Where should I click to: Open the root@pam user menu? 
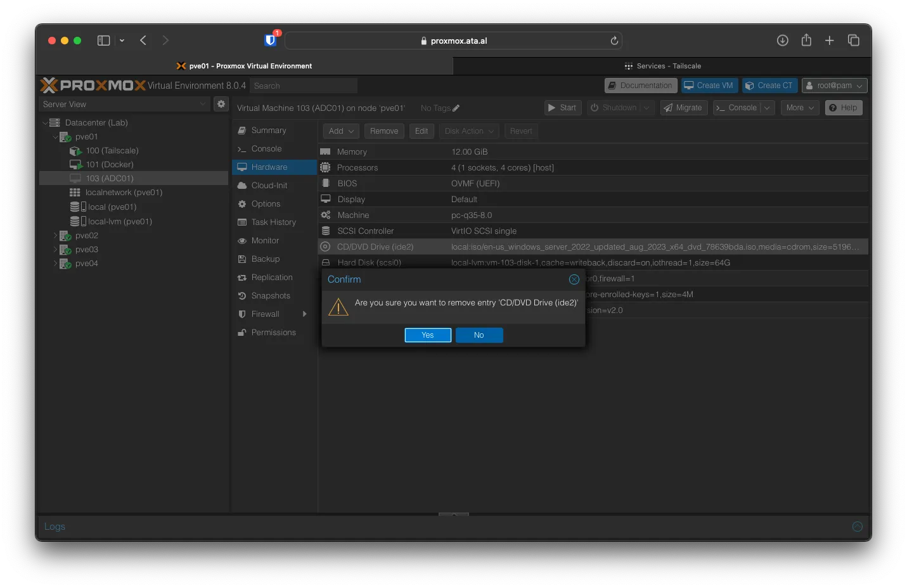click(834, 86)
